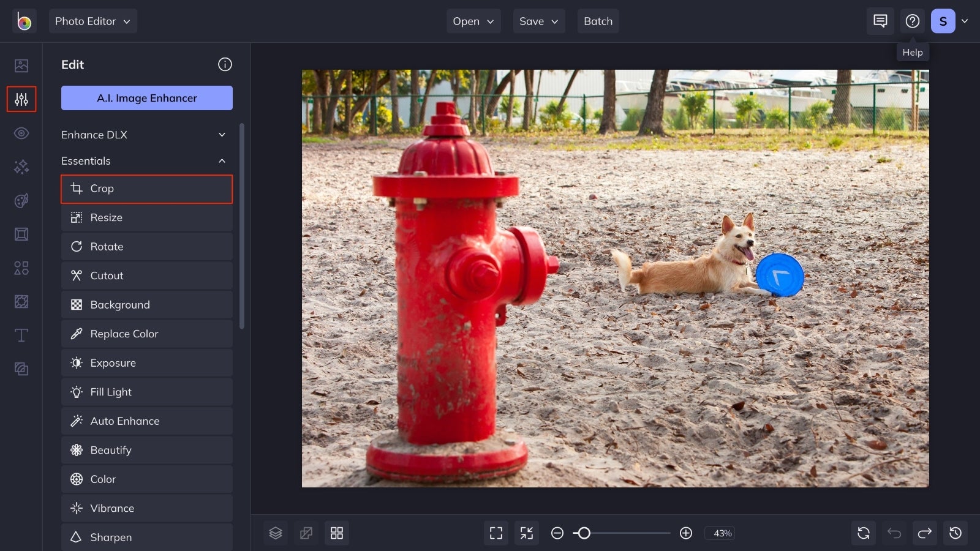This screenshot has height=551, width=980.
Task: Open the Help menu
Action: (x=913, y=21)
